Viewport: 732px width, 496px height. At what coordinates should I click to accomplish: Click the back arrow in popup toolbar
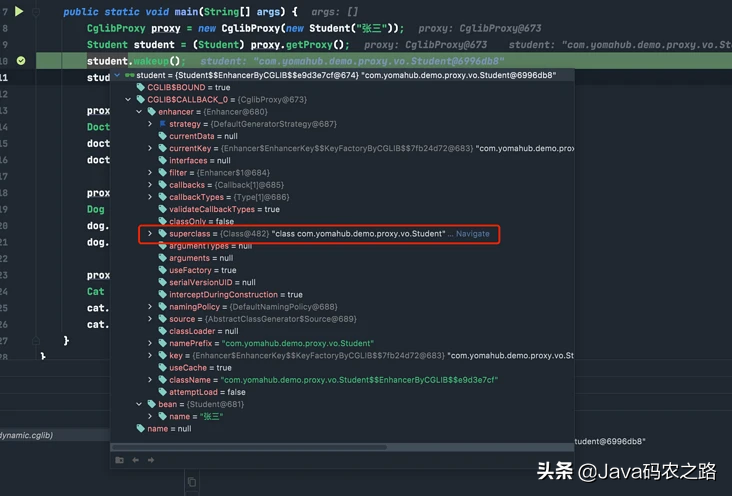point(135,460)
